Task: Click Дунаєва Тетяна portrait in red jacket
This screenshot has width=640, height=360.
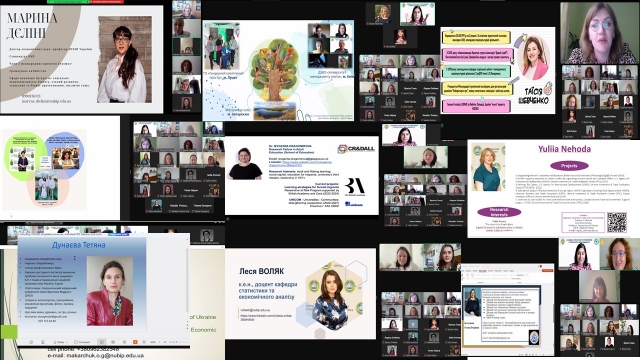Action: (x=110, y=291)
